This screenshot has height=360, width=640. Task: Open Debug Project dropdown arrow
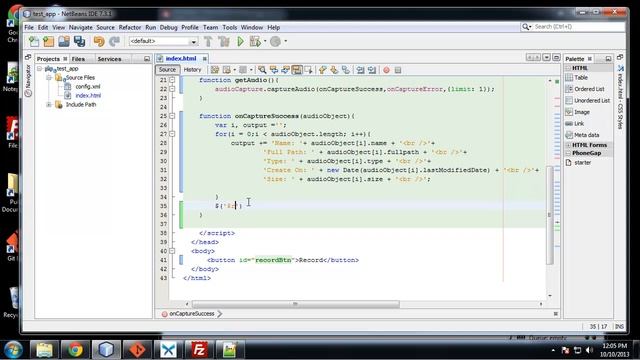(265, 41)
